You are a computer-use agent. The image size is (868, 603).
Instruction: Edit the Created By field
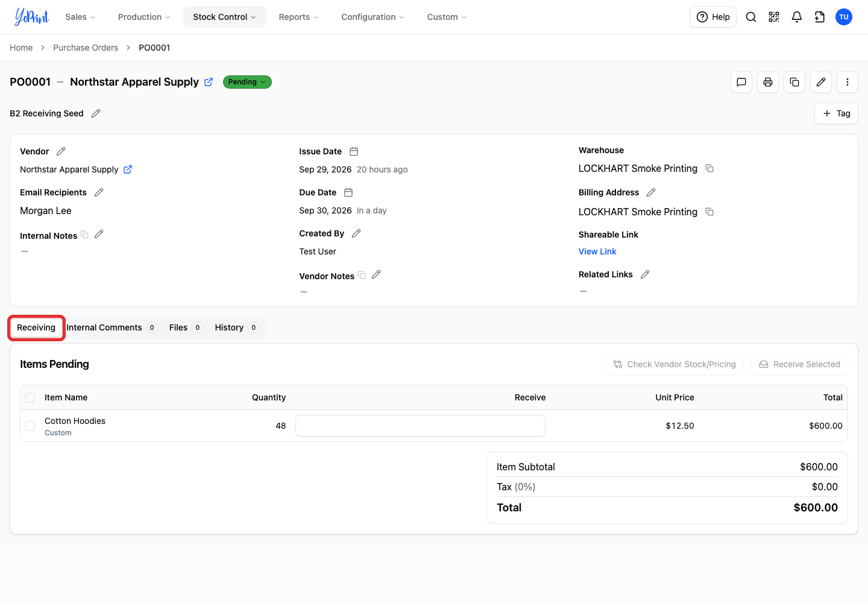tap(356, 233)
